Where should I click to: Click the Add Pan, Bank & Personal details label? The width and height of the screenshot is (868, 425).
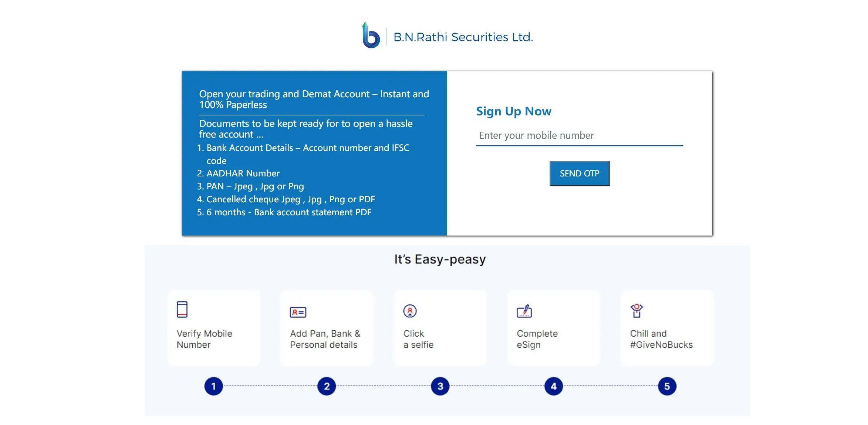click(325, 339)
